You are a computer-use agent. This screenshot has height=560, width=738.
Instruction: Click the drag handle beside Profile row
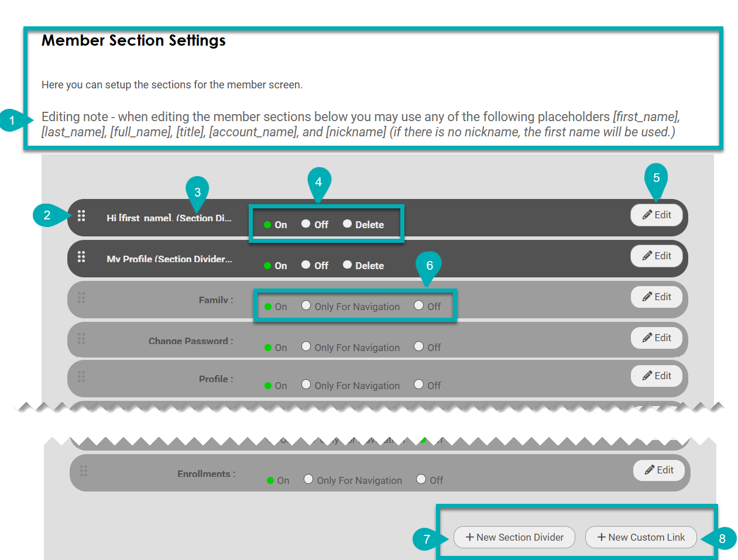click(81, 377)
